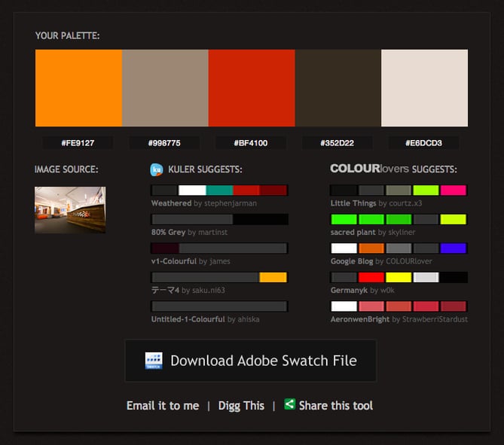The width and height of the screenshot is (504, 445).
Task: Select the orange #FE9127 palette swatch
Action: tap(78, 88)
